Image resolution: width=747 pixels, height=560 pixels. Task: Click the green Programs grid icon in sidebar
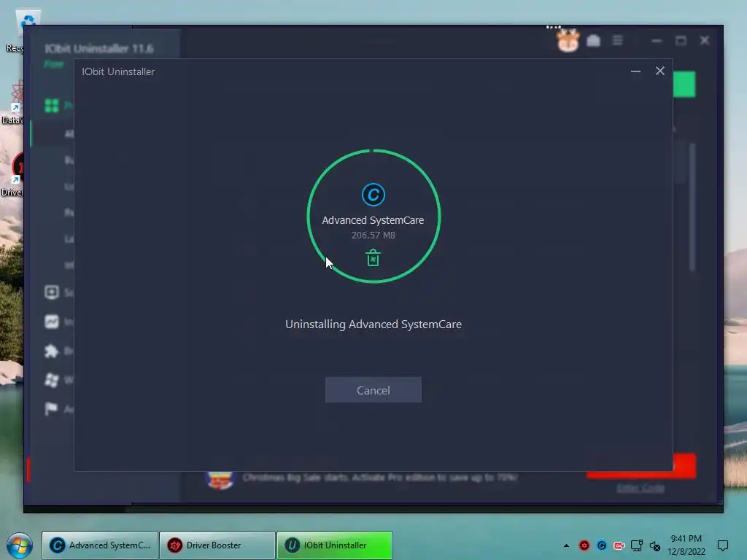(x=52, y=105)
